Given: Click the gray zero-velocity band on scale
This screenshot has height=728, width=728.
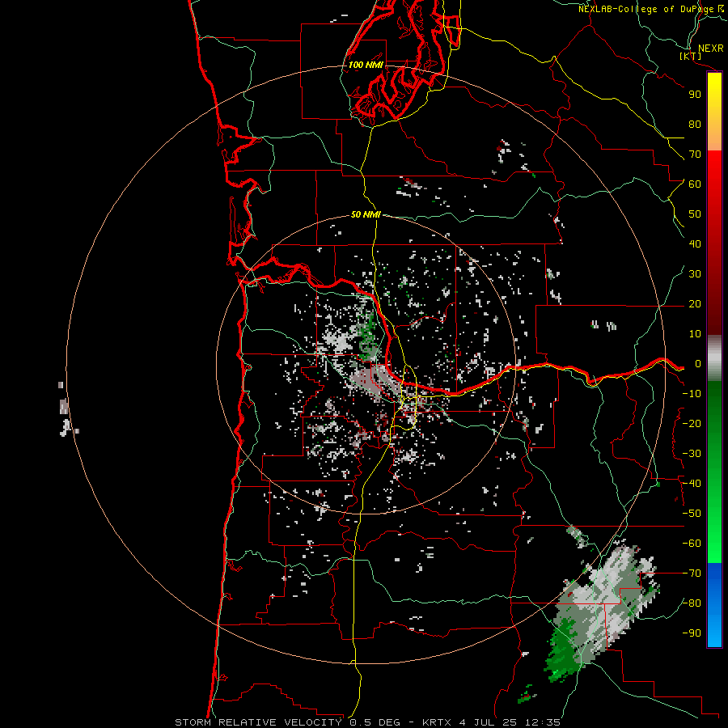Looking at the screenshot, I should tap(714, 358).
